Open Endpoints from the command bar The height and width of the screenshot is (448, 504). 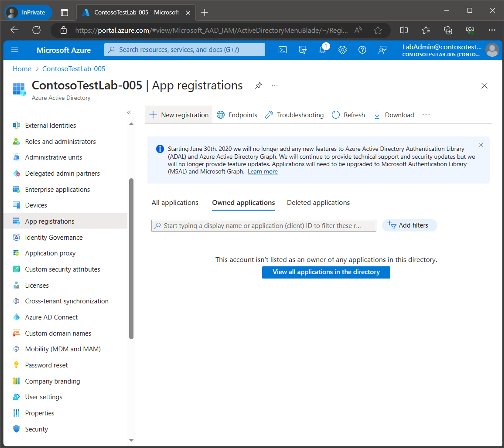click(237, 115)
